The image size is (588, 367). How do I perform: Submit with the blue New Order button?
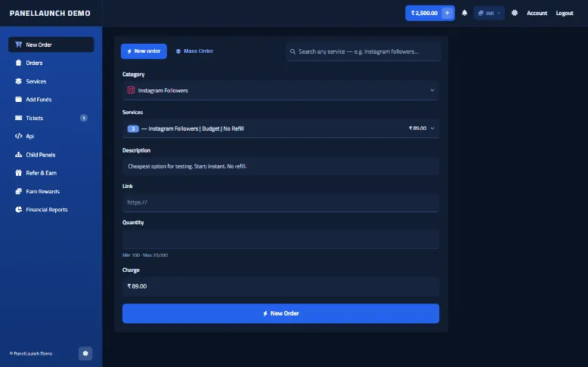[x=280, y=313]
